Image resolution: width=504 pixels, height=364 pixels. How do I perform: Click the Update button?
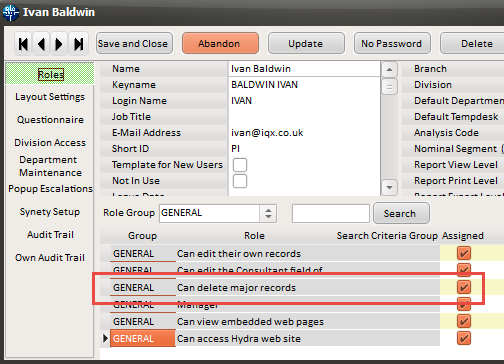(x=306, y=43)
